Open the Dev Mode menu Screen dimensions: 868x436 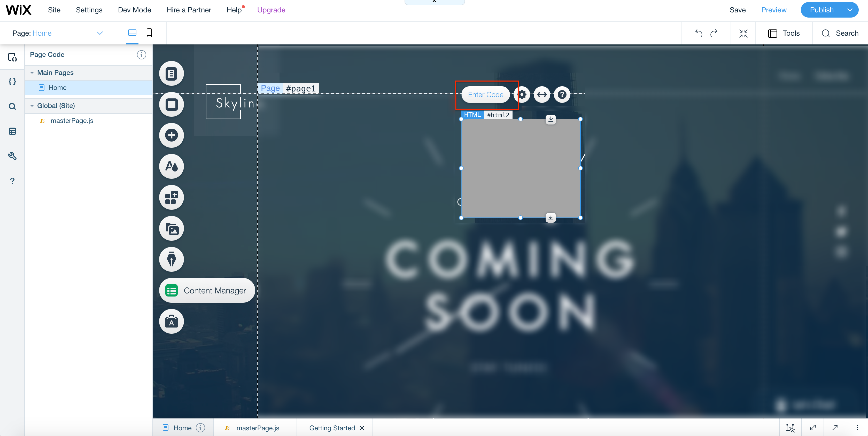coord(134,10)
